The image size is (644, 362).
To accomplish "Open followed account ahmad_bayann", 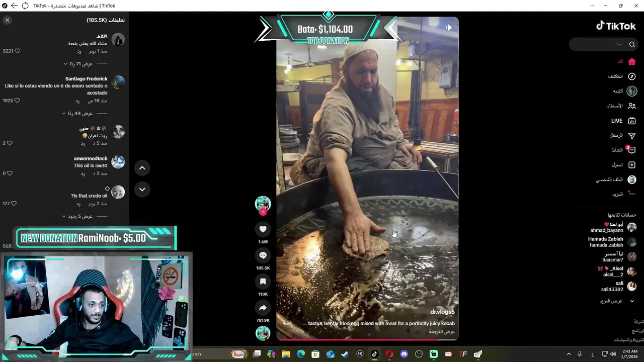I will [613, 227].
